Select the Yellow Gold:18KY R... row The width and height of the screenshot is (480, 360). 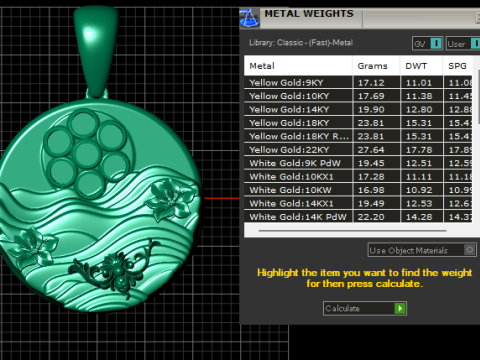pos(358,136)
